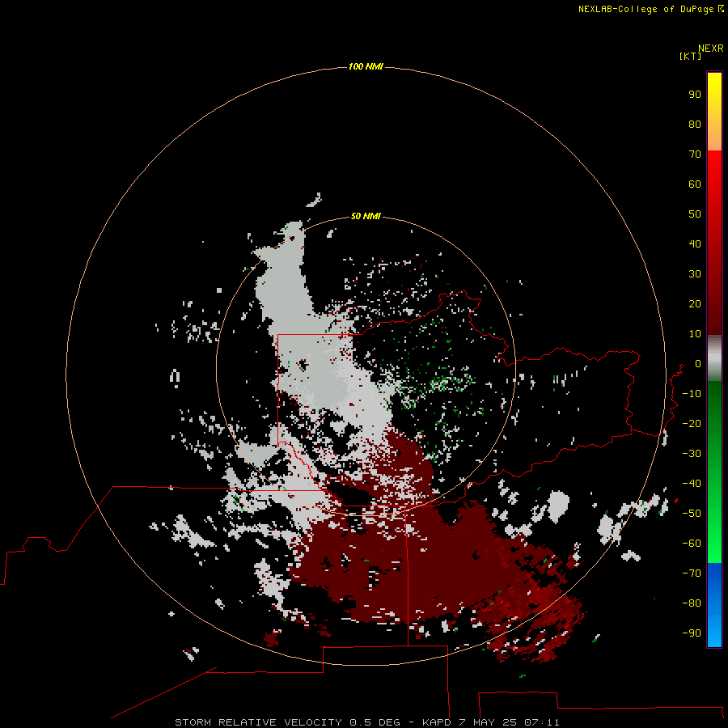Screen dimensions: 728x728
Task: Click the Storm Relative Velocity caption text
Action: click(x=366, y=722)
